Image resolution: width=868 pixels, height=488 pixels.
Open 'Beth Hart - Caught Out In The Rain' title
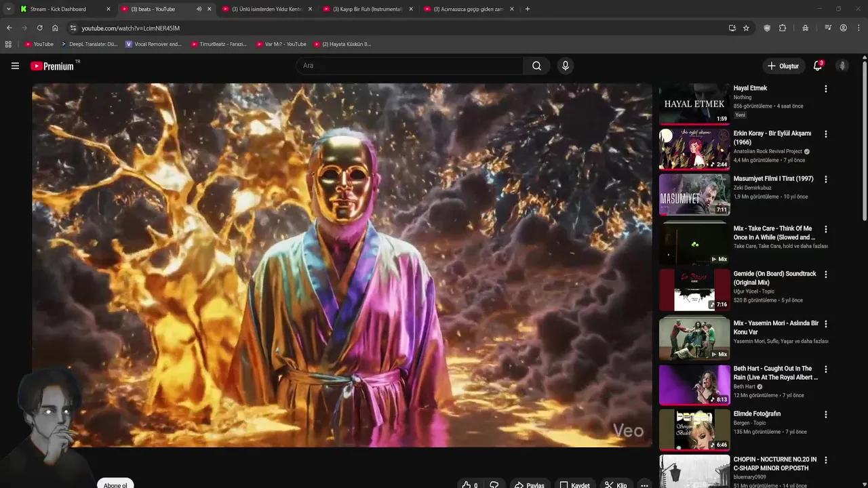click(x=776, y=373)
